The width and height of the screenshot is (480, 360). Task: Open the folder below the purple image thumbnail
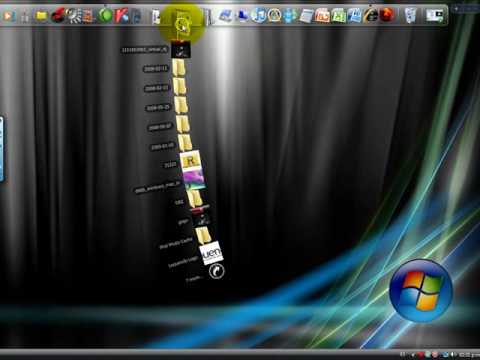coord(194,198)
